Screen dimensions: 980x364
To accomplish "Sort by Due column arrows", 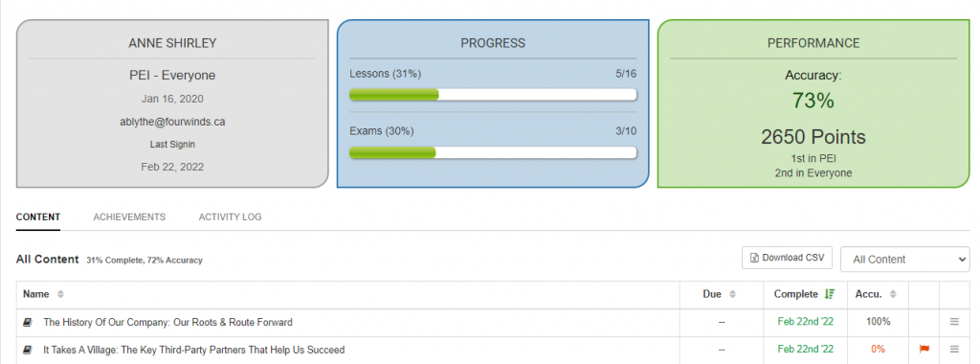I will click(732, 294).
